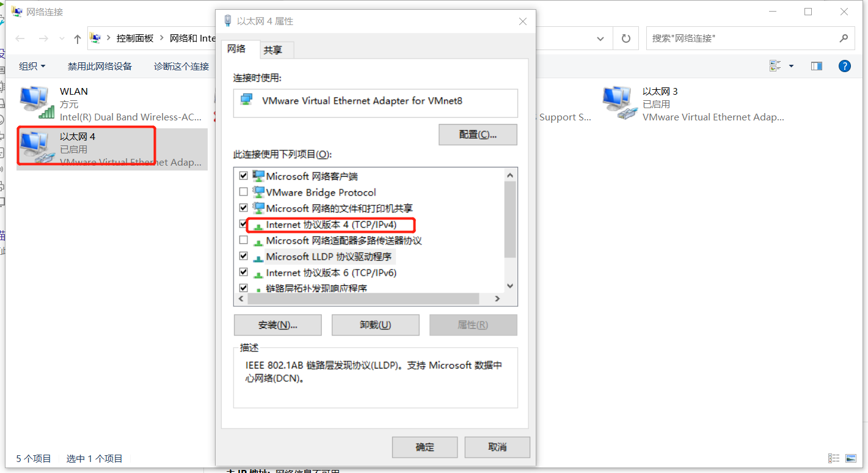Expand the 组织 dropdown menu
This screenshot has height=473, width=868.
32,66
